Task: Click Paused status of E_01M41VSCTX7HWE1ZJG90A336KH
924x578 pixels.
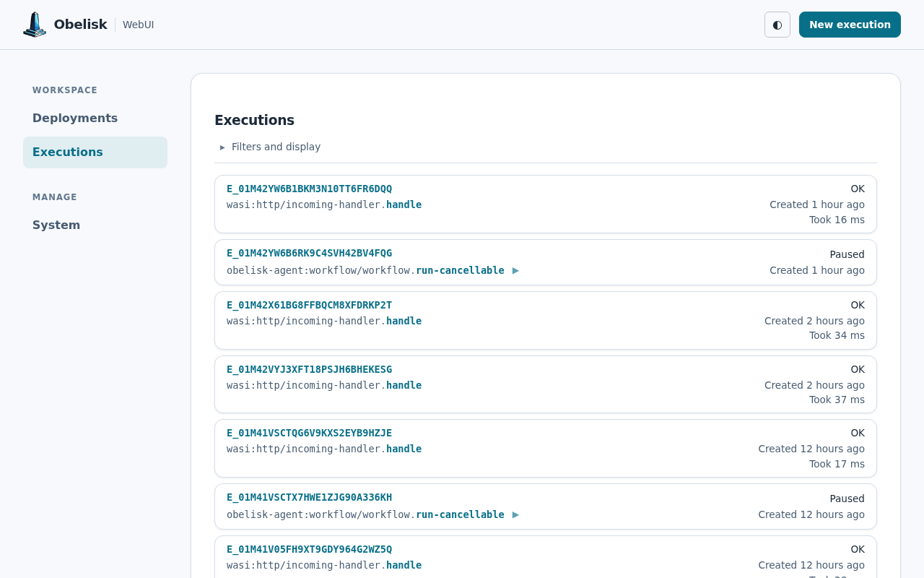Action: pyautogui.click(x=847, y=499)
